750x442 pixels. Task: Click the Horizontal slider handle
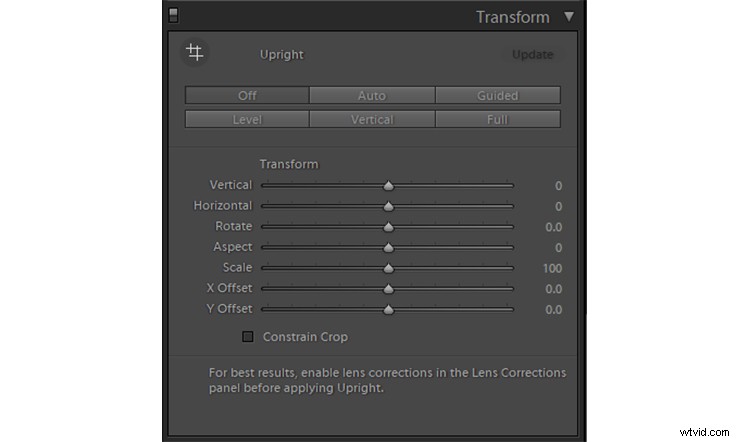tap(388, 207)
